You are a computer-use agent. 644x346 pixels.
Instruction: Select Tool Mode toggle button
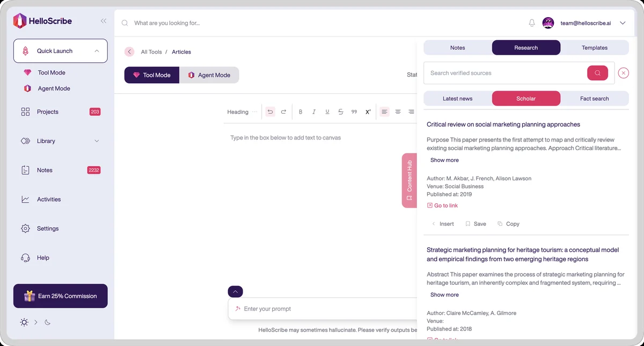152,75
